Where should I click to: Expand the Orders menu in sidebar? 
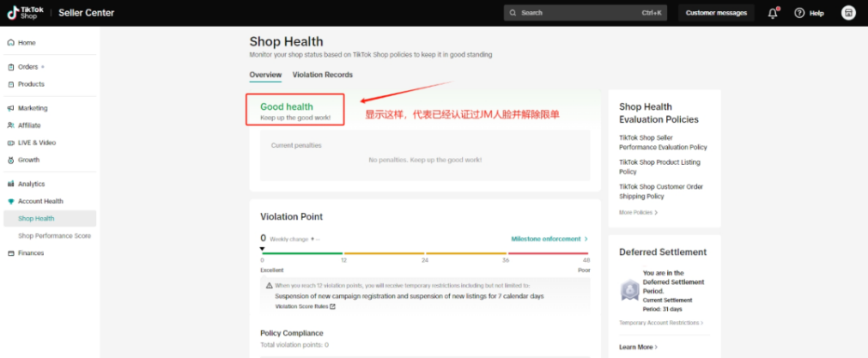click(31, 67)
